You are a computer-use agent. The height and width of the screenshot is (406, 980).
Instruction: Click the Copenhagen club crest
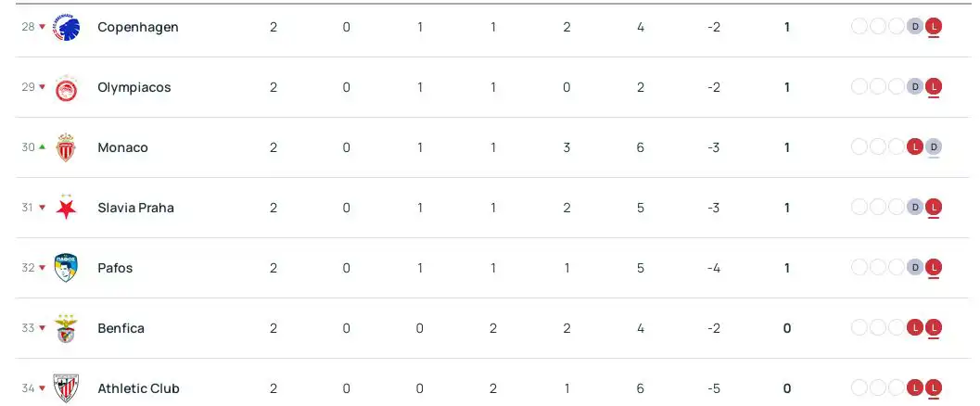[66, 27]
